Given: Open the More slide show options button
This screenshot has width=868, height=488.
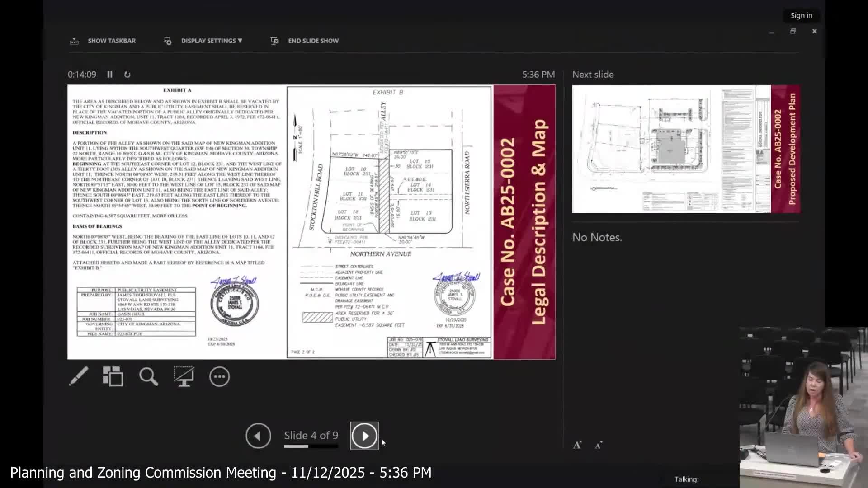Looking at the screenshot, I should tap(219, 376).
